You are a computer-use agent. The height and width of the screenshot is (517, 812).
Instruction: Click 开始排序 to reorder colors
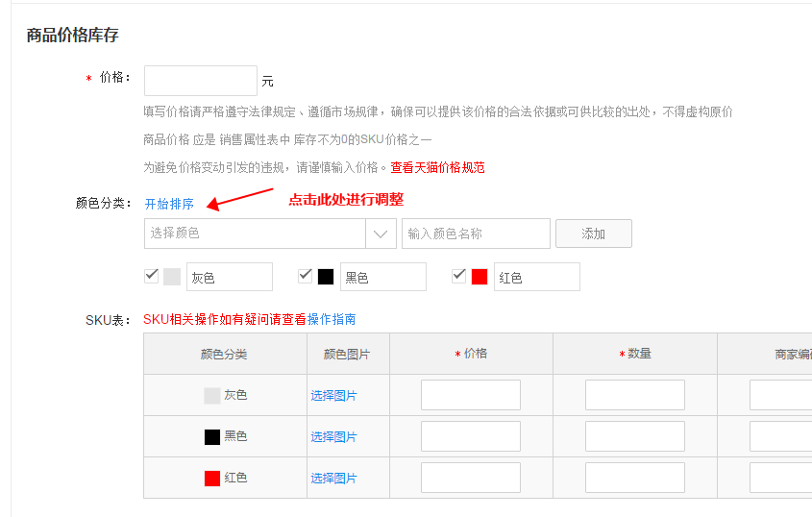169,204
